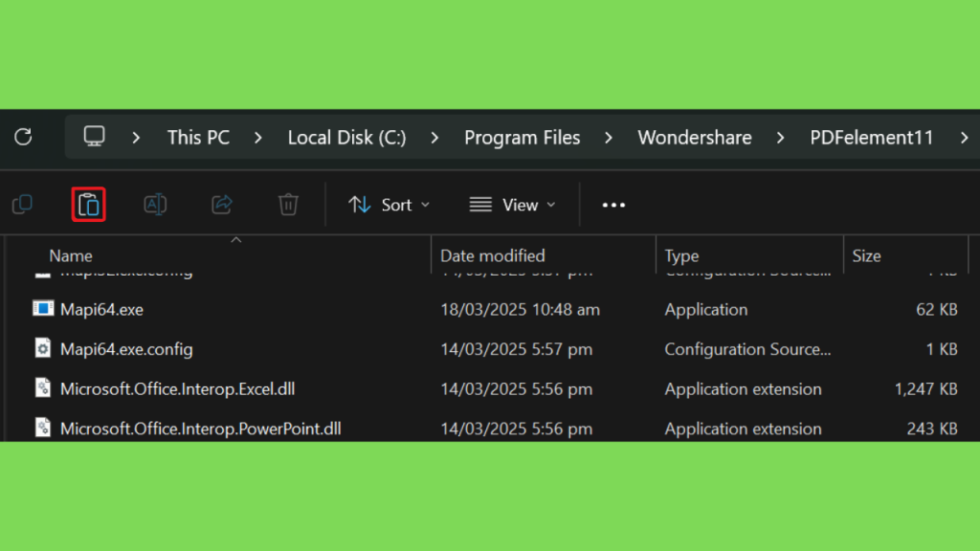Sort by the Name column header
The width and height of the screenshot is (980, 551).
click(x=71, y=255)
